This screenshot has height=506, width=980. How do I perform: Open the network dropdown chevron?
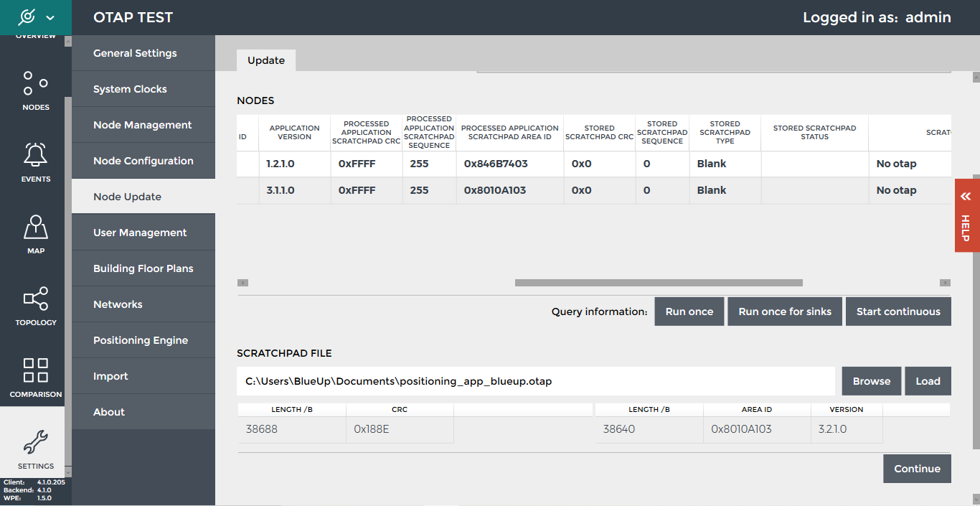tap(50, 17)
